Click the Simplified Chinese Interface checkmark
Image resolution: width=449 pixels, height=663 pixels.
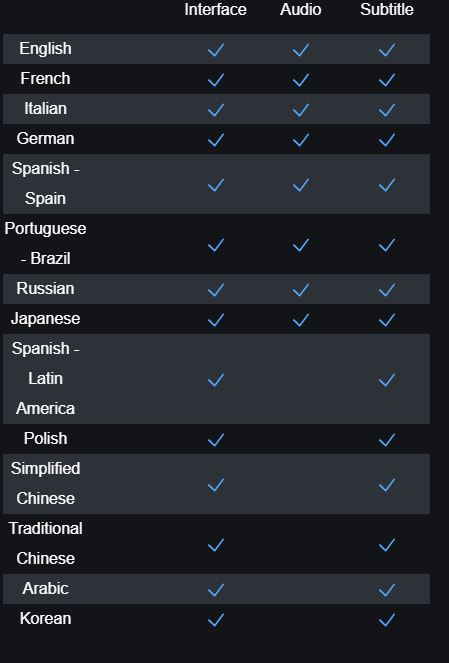pos(216,484)
